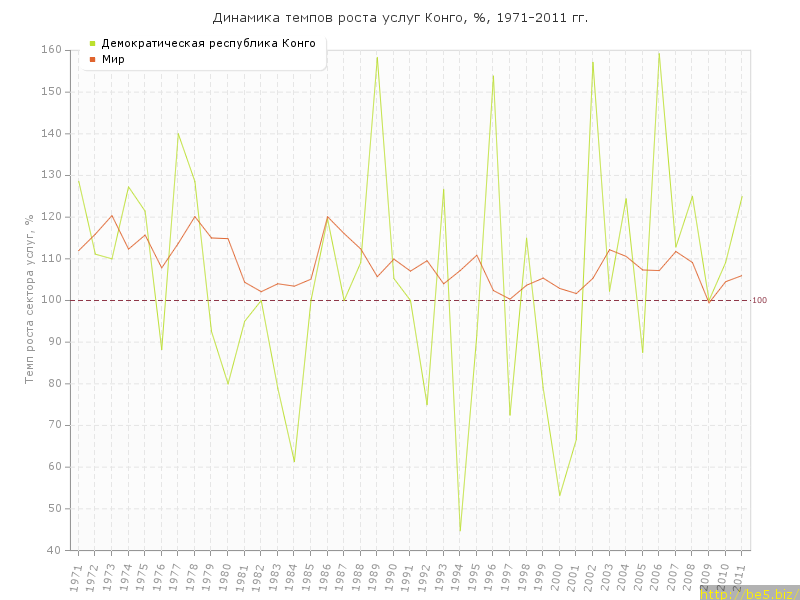Open the be5.biz watermark link
This screenshot has height=600, width=800.
click(748, 594)
